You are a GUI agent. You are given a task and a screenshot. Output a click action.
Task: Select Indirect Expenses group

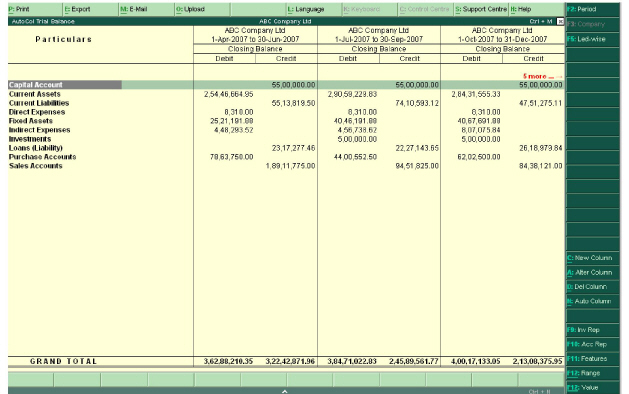(x=286, y=130)
